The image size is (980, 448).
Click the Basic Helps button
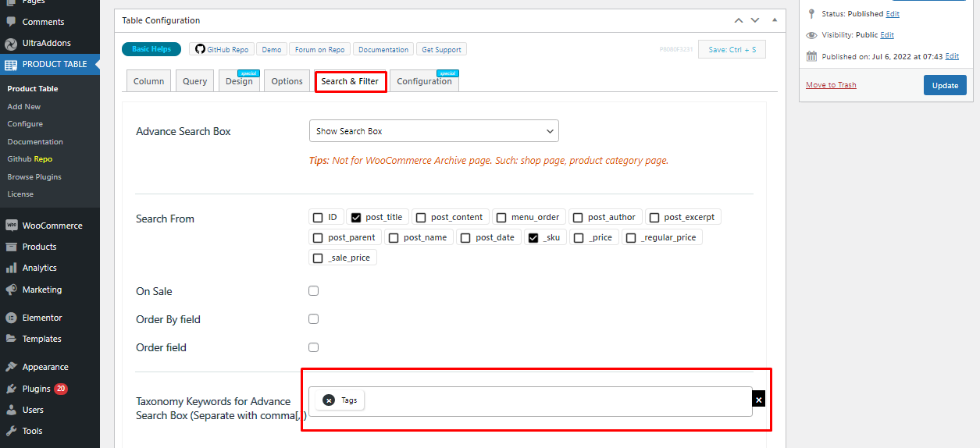(x=151, y=49)
